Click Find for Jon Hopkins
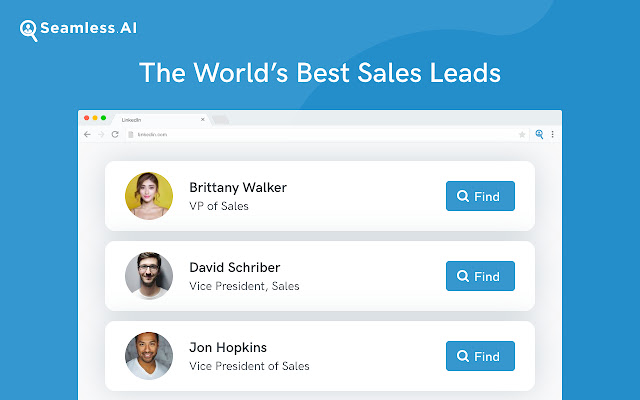Viewport: 640px width, 400px height. pyautogui.click(x=480, y=356)
